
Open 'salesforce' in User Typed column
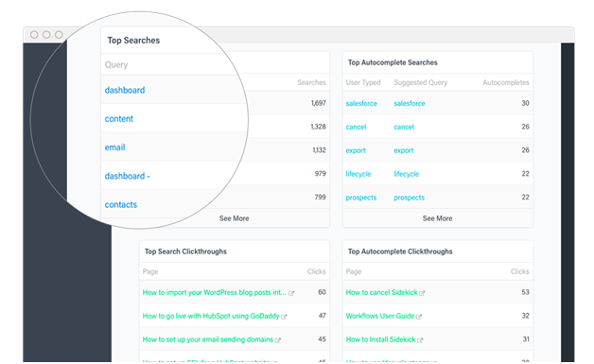361,103
